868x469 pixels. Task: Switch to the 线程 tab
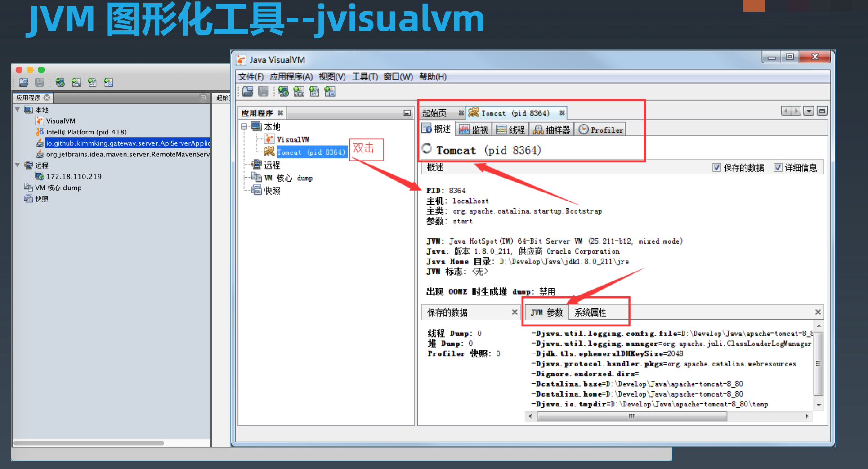click(x=511, y=130)
